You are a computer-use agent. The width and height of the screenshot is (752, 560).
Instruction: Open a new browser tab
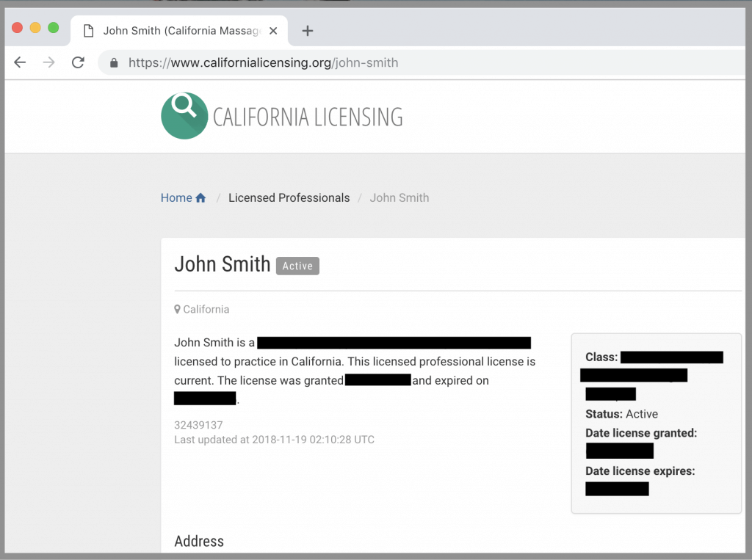[x=308, y=31]
